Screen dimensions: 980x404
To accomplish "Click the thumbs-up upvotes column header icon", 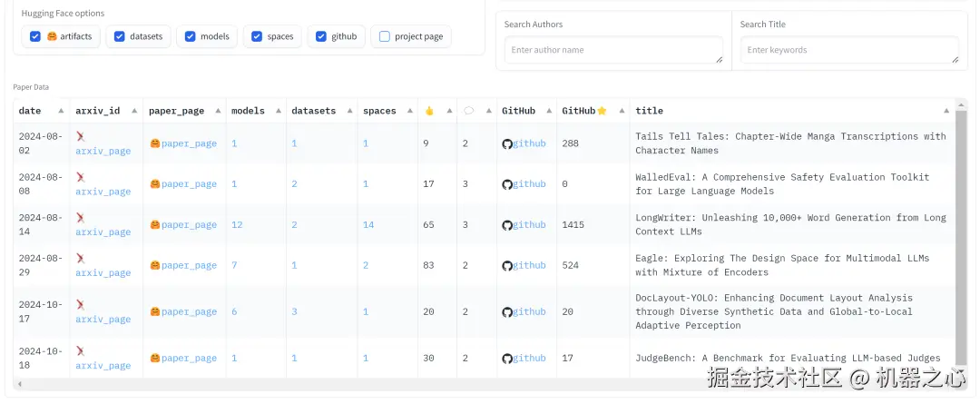I will point(429,111).
